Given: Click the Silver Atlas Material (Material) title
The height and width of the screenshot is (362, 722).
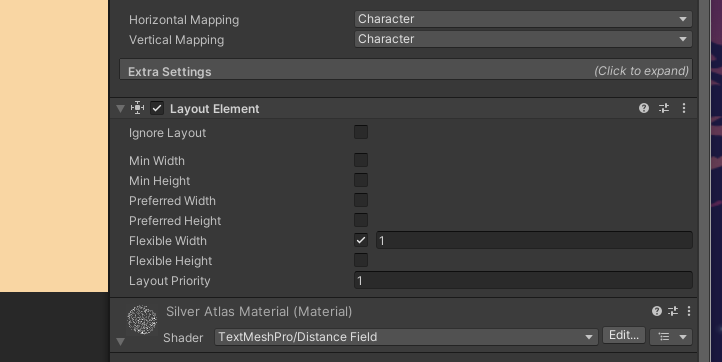Looking at the screenshot, I should [259, 312].
